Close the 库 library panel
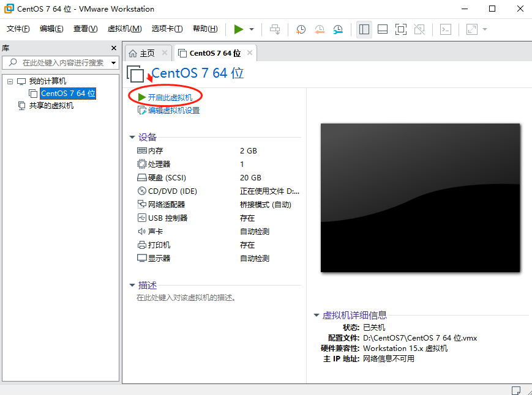The width and height of the screenshot is (532, 395). pos(114,48)
